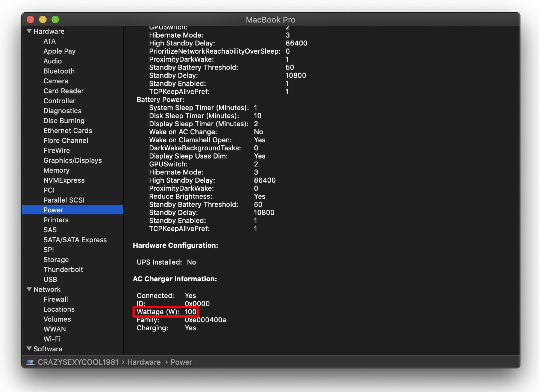Collapse the Software section triangle

29,349
